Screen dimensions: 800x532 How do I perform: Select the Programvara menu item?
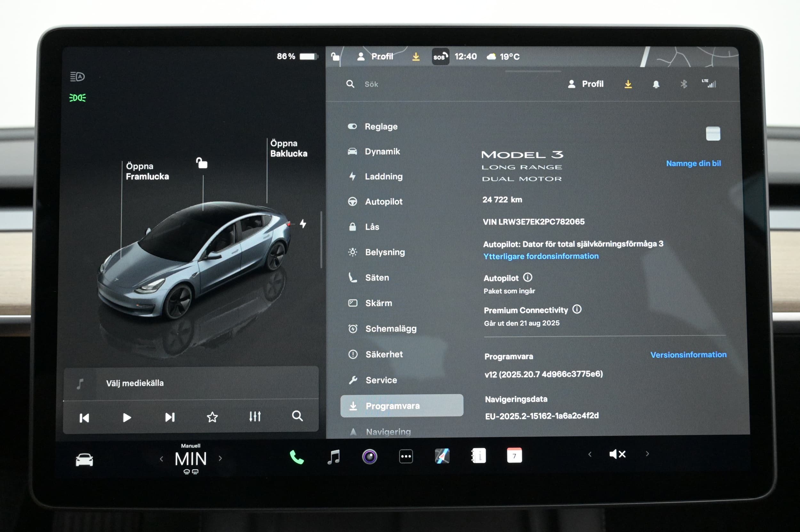pos(402,405)
